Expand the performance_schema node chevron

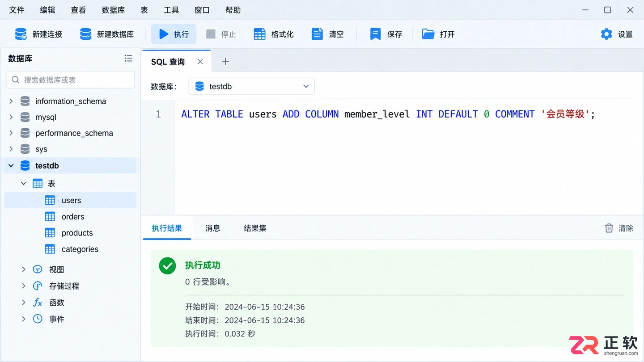(11, 133)
